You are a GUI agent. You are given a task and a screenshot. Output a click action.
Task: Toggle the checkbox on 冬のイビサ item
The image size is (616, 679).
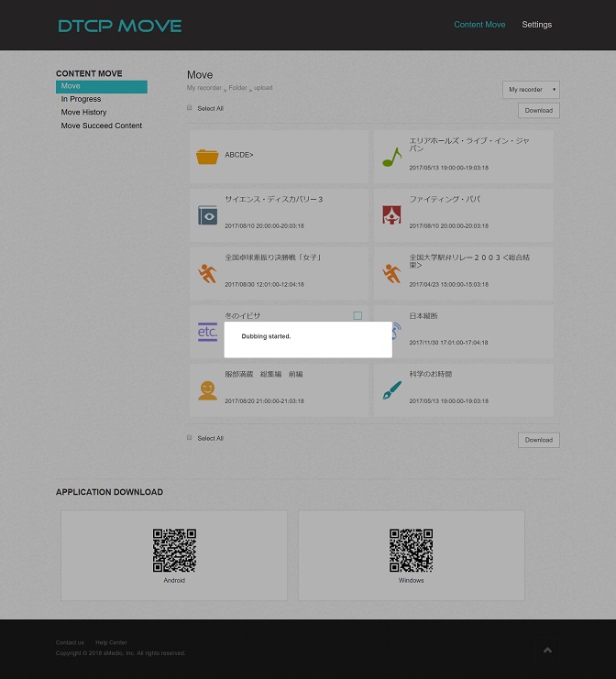click(357, 315)
